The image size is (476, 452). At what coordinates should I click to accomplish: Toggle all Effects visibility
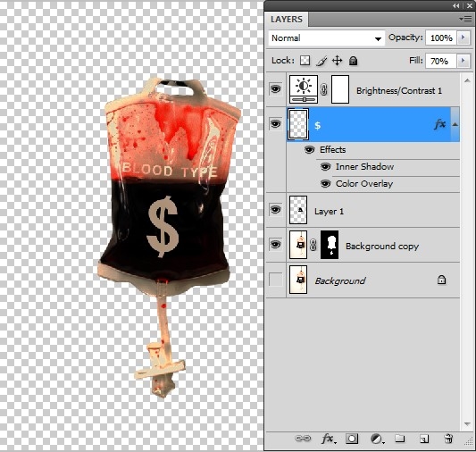[309, 150]
